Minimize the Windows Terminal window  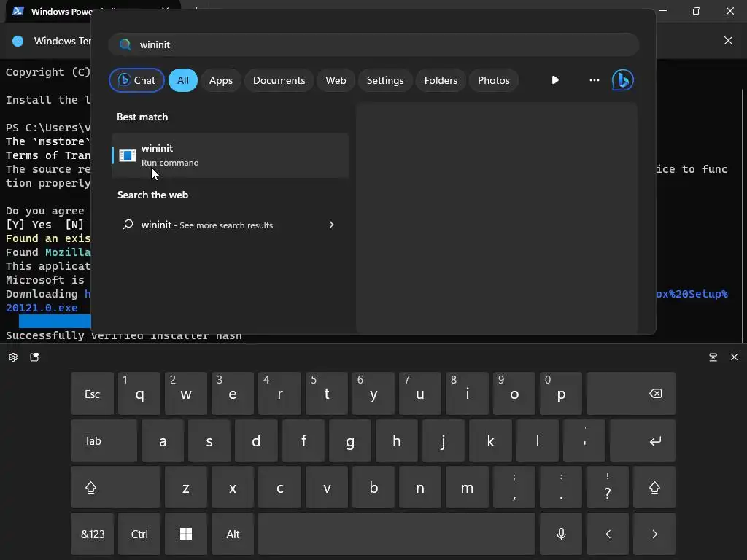tap(663, 10)
